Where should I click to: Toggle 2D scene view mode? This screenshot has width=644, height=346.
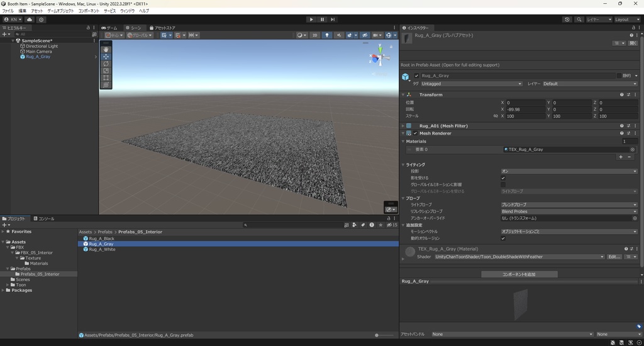tap(314, 35)
